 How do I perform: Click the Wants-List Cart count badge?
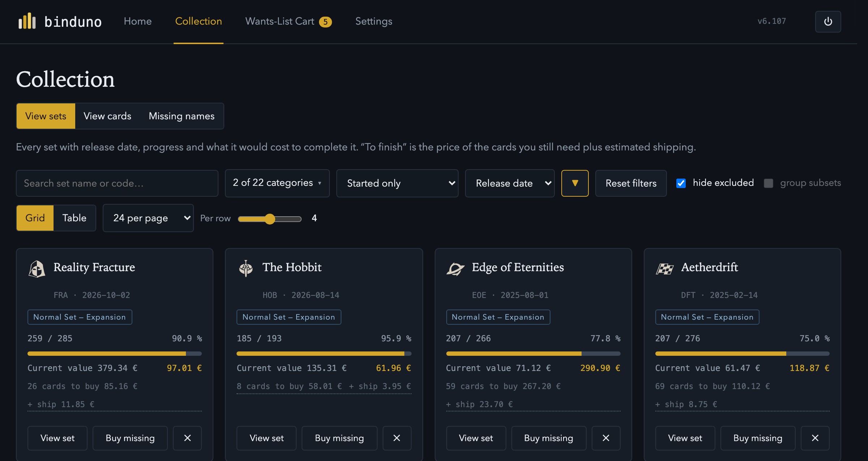click(325, 22)
